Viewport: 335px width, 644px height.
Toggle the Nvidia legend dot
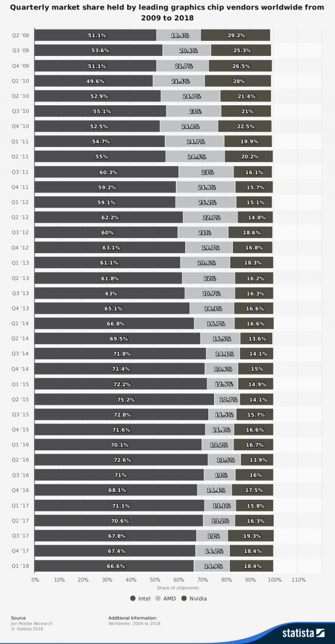(x=184, y=598)
